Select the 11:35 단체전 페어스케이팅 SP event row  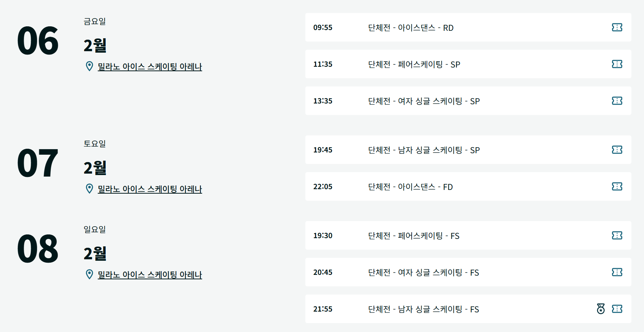point(414,65)
